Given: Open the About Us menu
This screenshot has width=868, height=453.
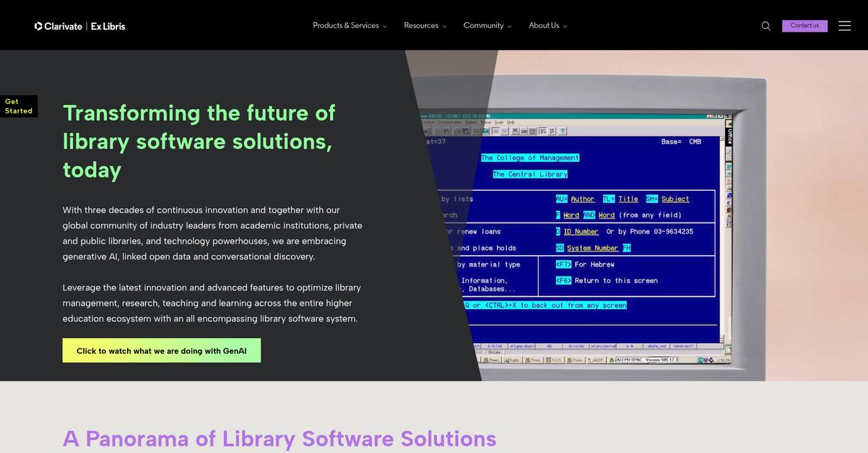Looking at the screenshot, I should [544, 25].
